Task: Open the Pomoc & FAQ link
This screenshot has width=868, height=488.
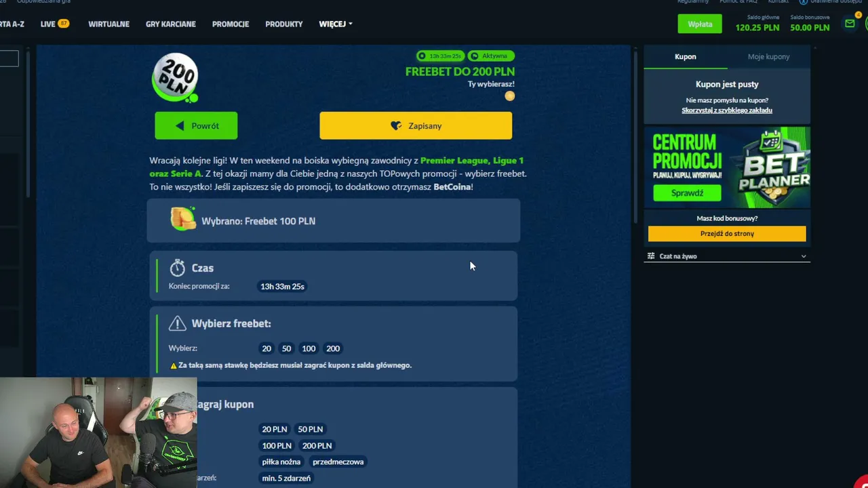Action: click(x=738, y=2)
